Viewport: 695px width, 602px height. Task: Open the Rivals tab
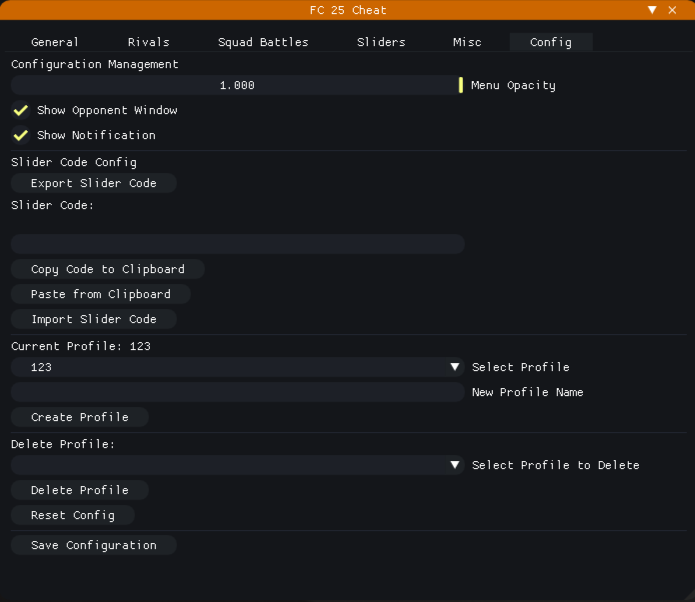pyautogui.click(x=149, y=42)
